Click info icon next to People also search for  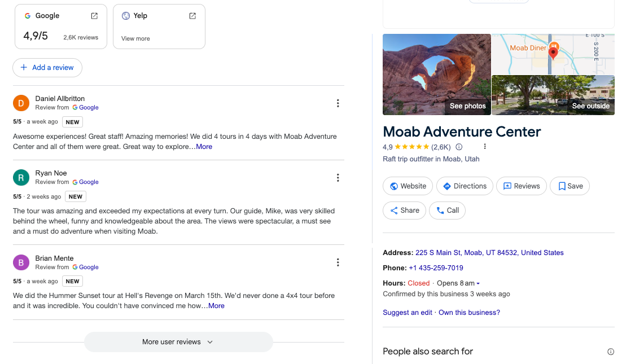[611, 352]
